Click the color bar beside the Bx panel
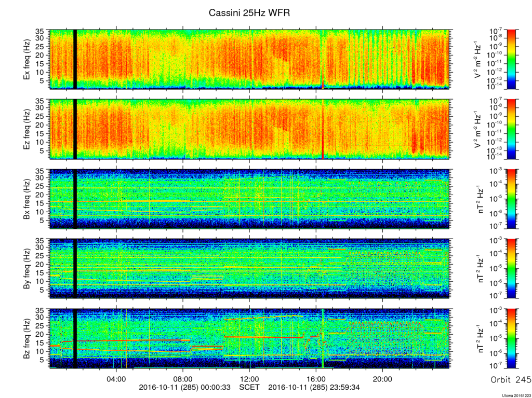 tap(511, 199)
